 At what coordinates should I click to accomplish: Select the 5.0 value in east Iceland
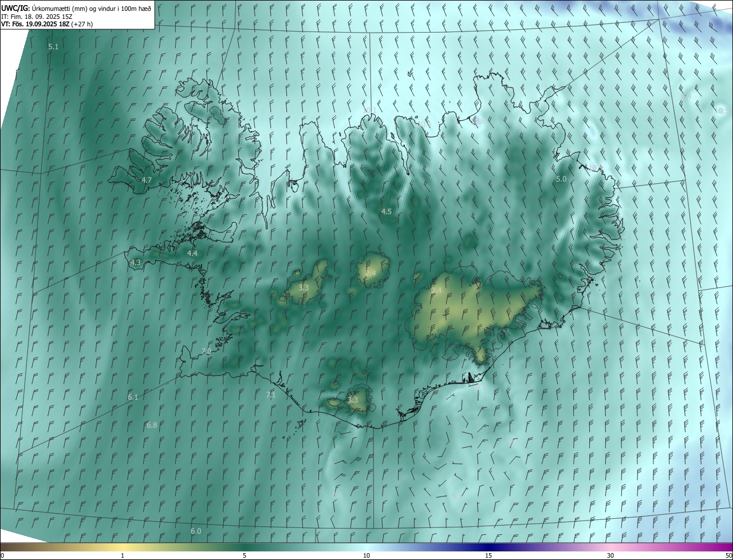coord(561,179)
